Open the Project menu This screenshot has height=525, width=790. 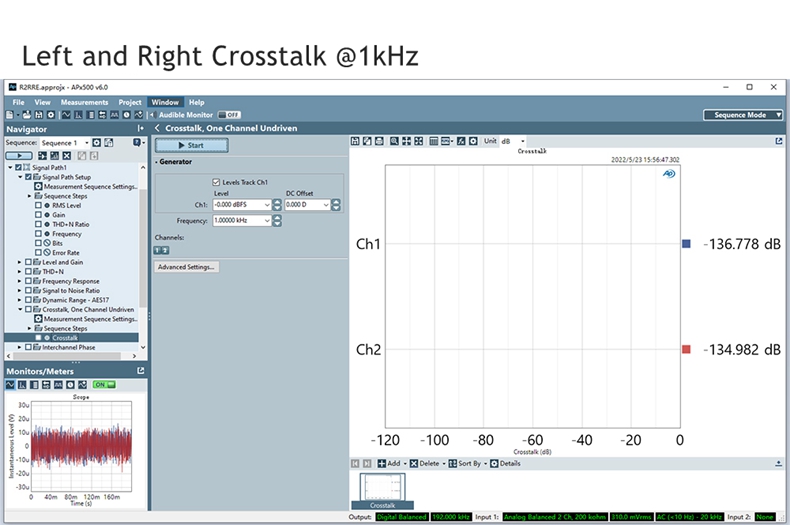tap(130, 102)
